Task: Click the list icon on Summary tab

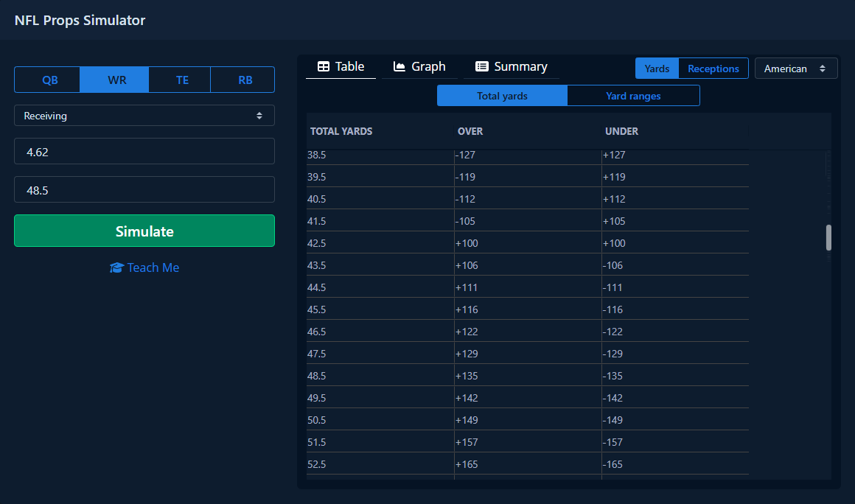Action: point(482,67)
